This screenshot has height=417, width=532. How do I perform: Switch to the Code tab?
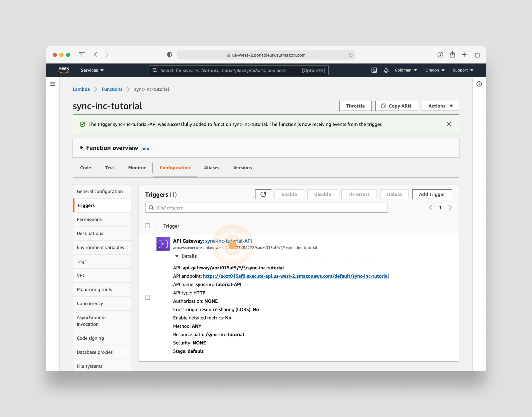point(86,168)
